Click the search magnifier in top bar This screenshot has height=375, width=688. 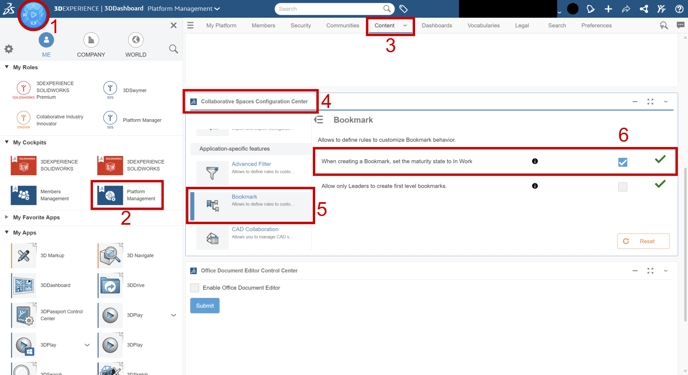pyautogui.click(x=387, y=9)
